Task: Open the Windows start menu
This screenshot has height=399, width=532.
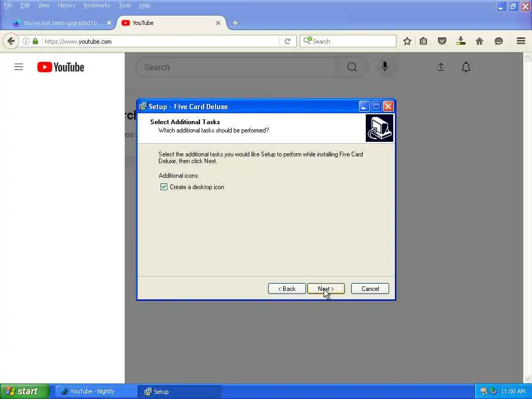Action: click(x=24, y=391)
